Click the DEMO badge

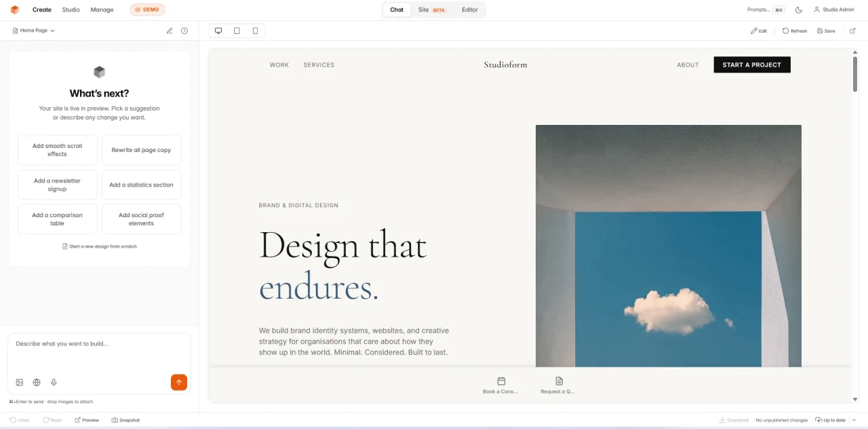147,10
